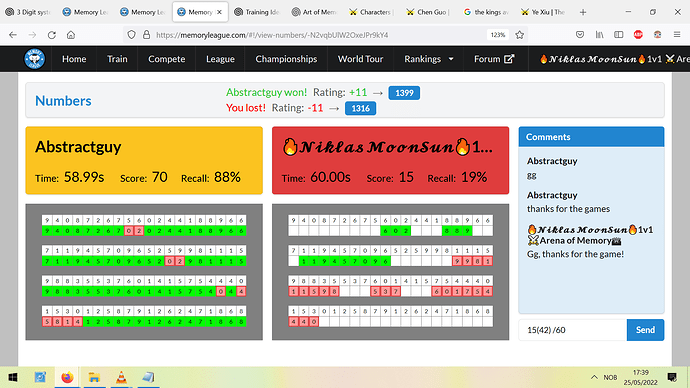This screenshot has width=690, height=388.
Task: Click the 19% recall value
Action: click(474, 177)
